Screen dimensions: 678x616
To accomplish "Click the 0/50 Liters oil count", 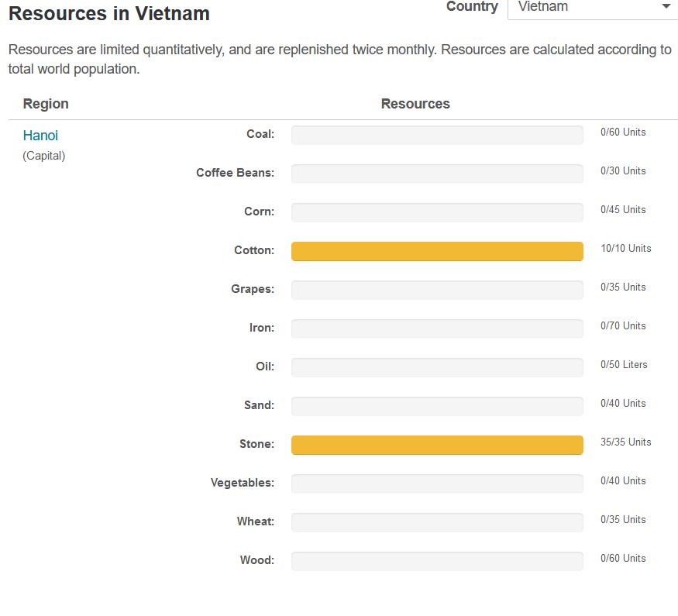I will click(624, 365).
